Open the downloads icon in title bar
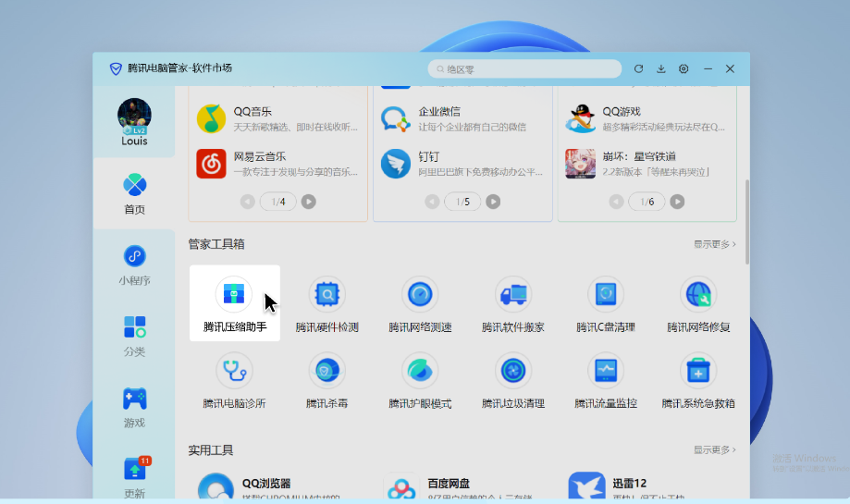 tap(660, 68)
